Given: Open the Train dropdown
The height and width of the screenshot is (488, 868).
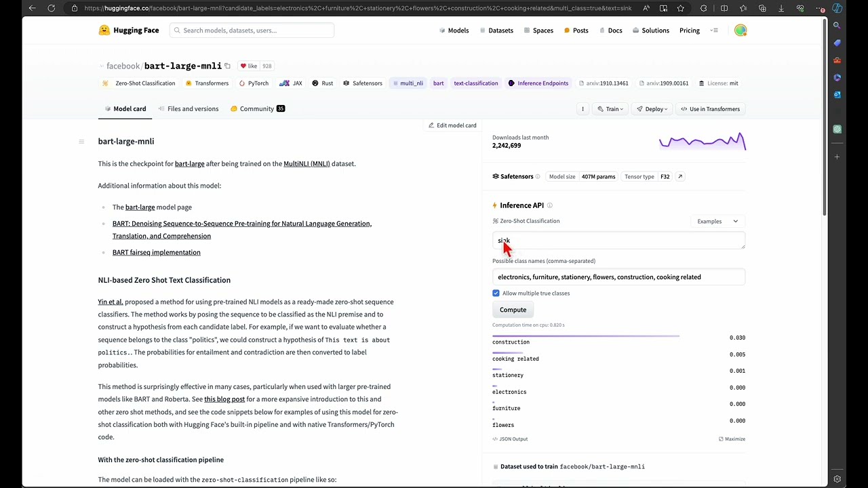Looking at the screenshot, I should pyautogui.click(x=610, y=109).
